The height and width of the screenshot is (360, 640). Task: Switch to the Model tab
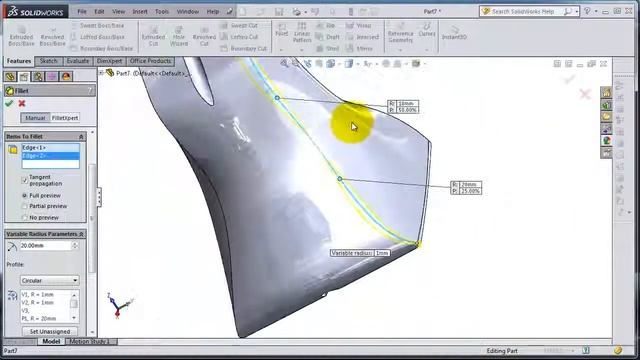[x=51, y=341]
